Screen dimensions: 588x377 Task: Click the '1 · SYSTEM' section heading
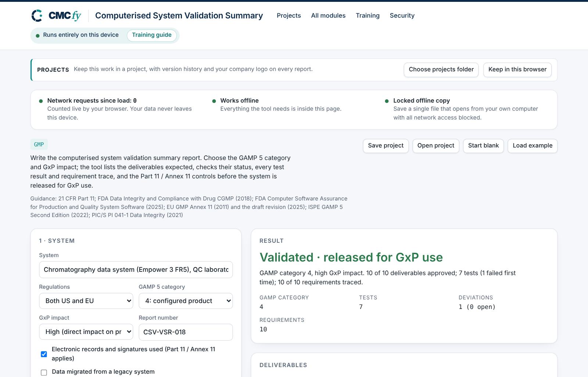[57, 241]
